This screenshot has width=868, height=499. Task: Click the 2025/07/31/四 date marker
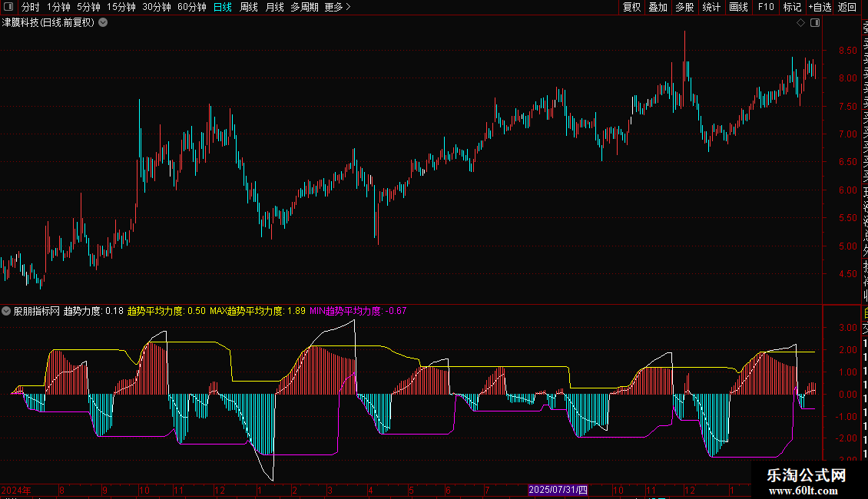pyautogui.click(x=558, y=490)
